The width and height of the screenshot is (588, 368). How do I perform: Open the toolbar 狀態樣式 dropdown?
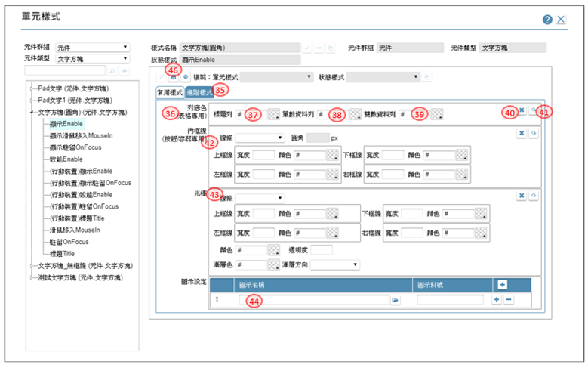click(383, 77)
